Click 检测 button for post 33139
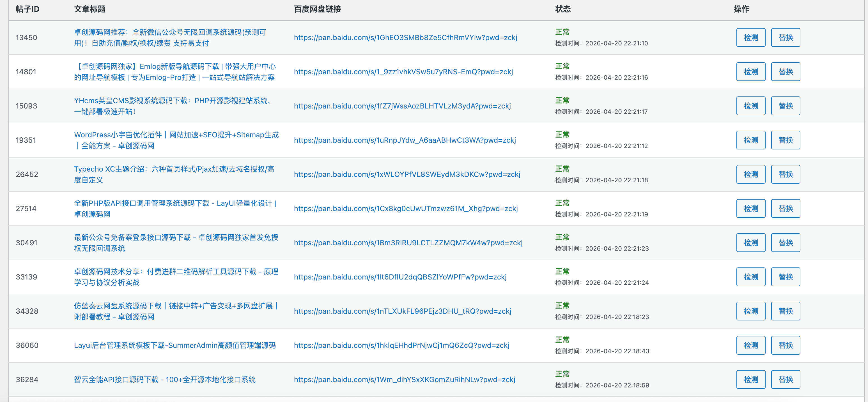The height and width of the screenshot is (402, 868). coord(751,276)
